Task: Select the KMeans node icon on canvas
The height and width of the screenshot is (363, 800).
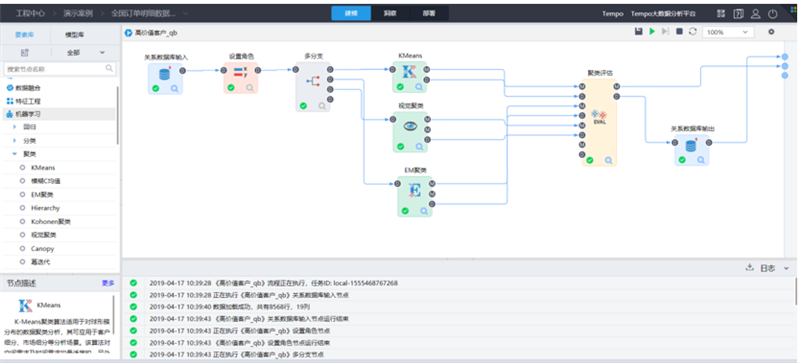Action: pos(409,71)
